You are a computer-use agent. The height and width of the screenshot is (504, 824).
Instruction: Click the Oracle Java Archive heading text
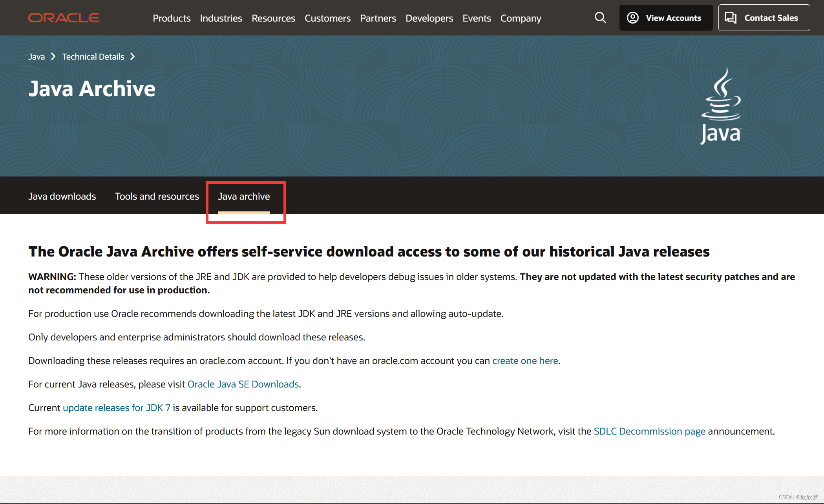coord(369,251)
